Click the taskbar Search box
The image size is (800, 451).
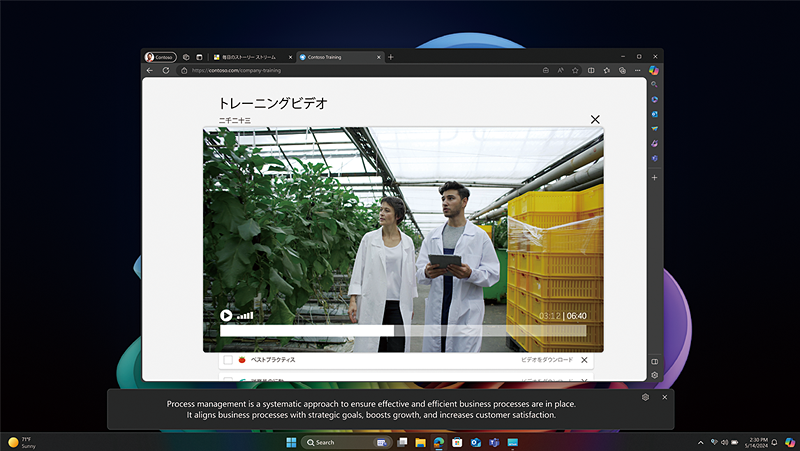pyautogui.click(x=346, y=442)
